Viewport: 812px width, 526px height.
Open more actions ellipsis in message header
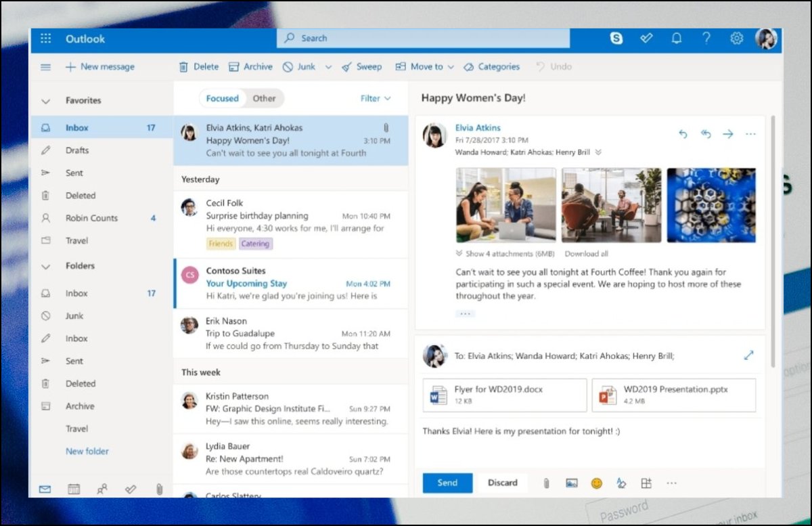coord(750,134)
